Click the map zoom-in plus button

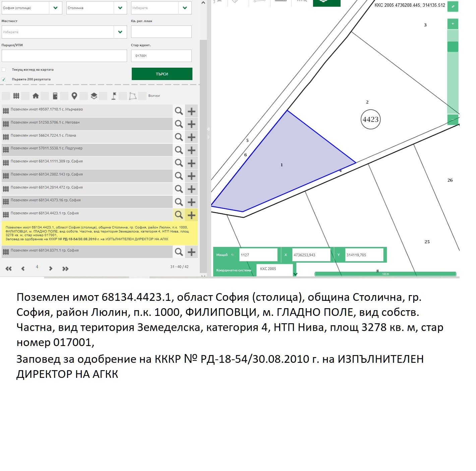click(453, 24)
